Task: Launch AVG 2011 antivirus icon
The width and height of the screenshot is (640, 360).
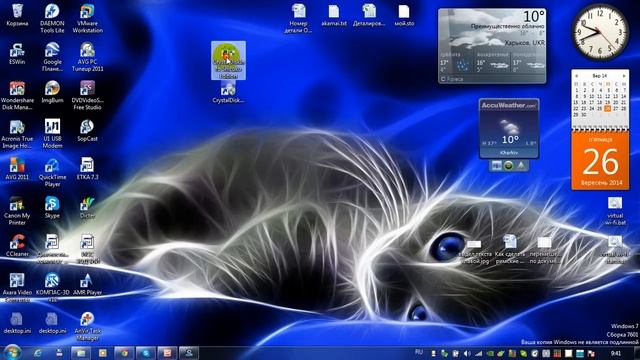Action: 17,169
